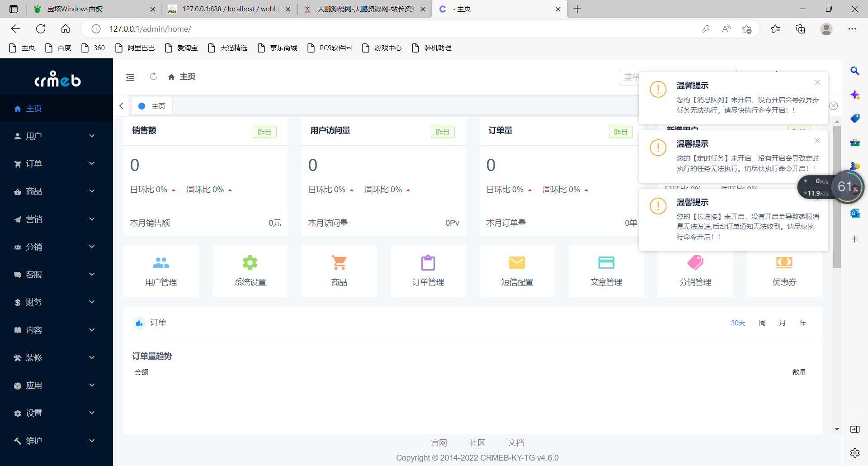Click the 官网 footer link
The width and height of the screenshot is (868, 466).
(439, 442)
